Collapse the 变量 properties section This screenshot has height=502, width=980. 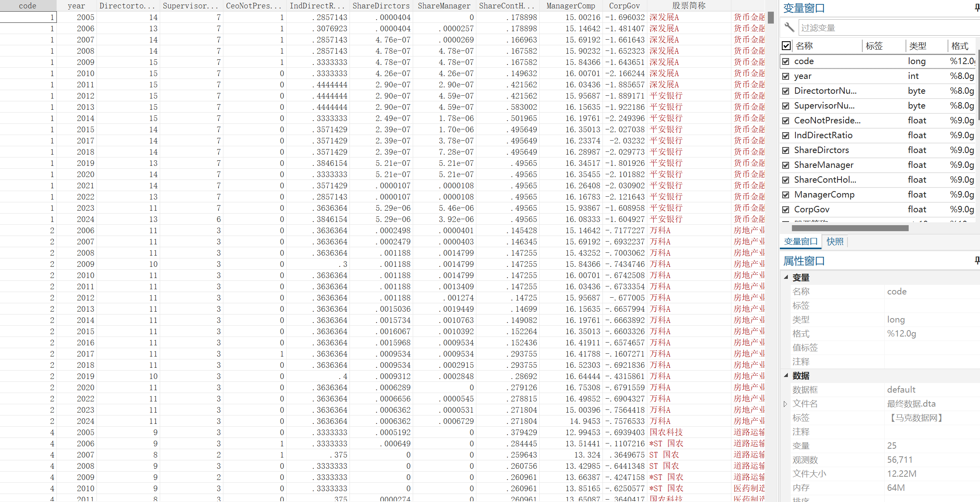(x=786, y=277)
